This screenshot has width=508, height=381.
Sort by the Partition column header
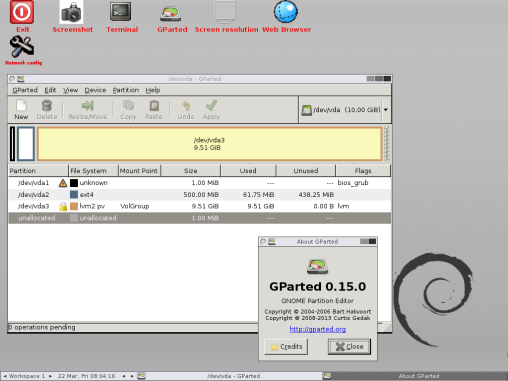[38, 171]
